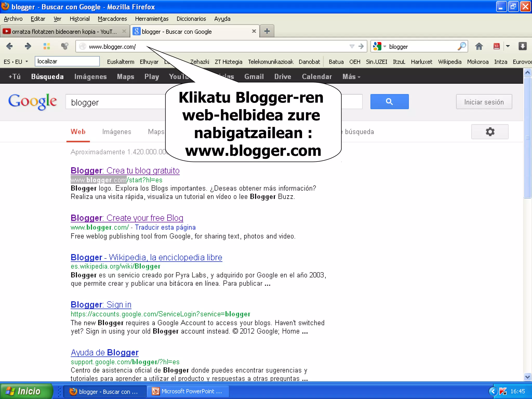The height and width of the screenshot is (399, 532).
Task: Open the Harluxet toolbar link
Action: 421,62
